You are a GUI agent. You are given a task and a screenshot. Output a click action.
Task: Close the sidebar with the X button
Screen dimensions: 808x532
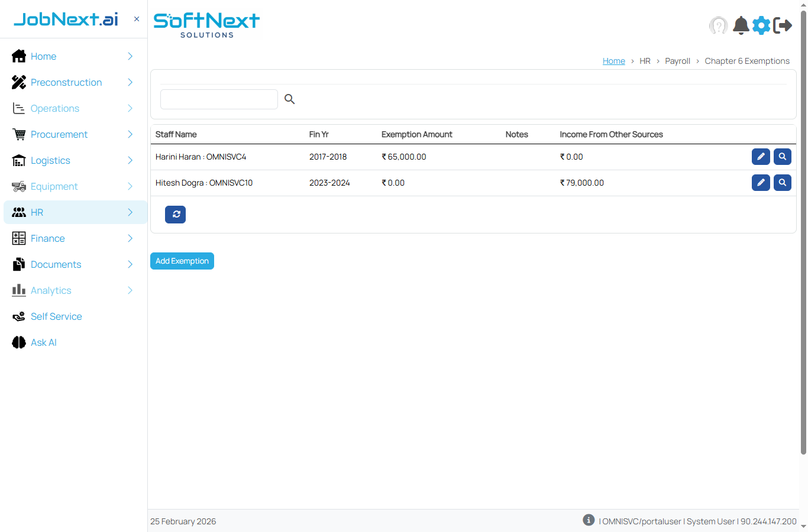[137, 19]
